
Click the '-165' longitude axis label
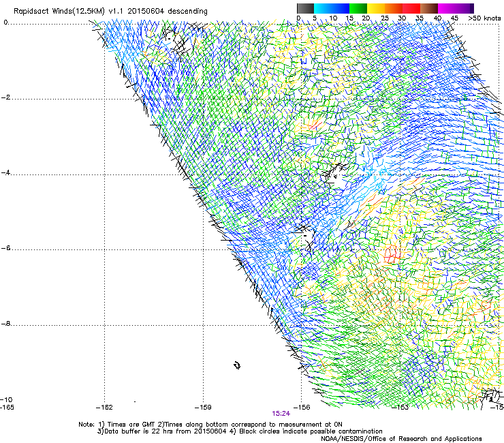click(7, 408)
